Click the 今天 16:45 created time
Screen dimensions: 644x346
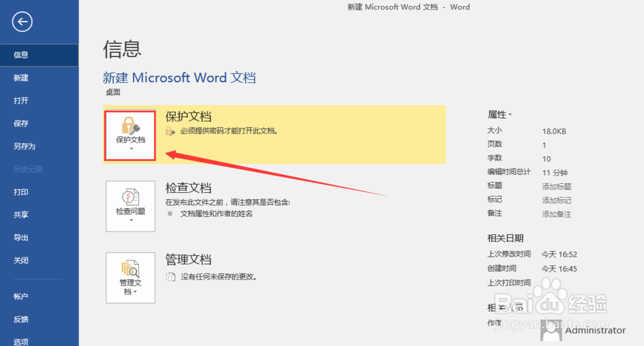point(559,269)
